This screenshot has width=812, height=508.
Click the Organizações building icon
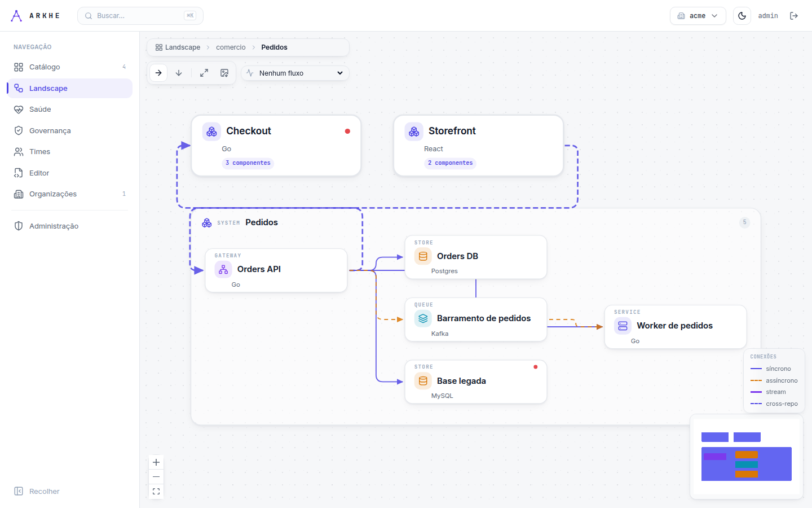point(19,194)
